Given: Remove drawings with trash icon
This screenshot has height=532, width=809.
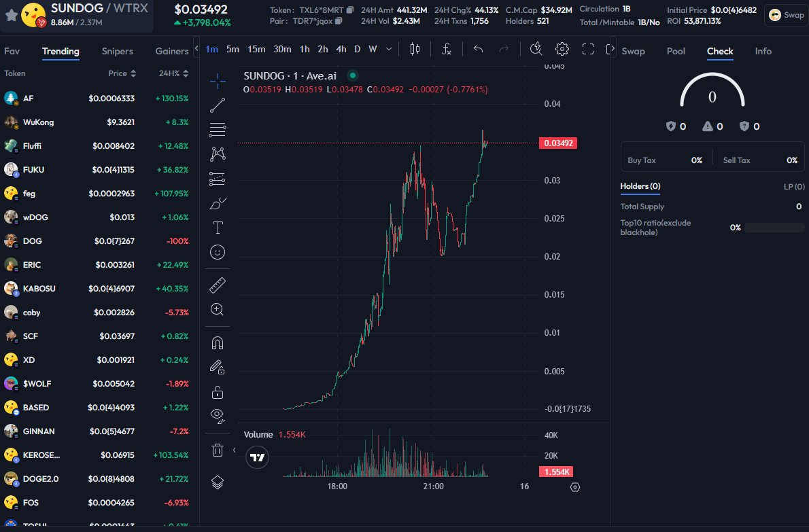Looking at the screenshot, I should pyautogui.click(x=218, y=450).
